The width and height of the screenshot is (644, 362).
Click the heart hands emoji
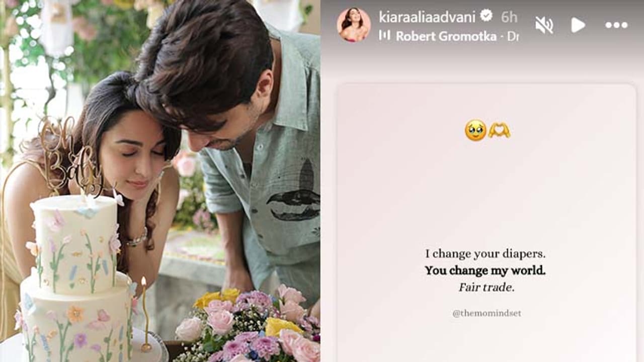click(499, 130)
